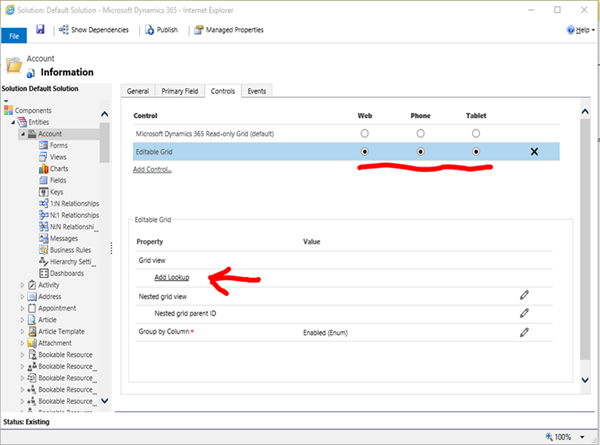Image resolution: width=600 pixels, height=445 pixels.
Task: Select Tablet radio for Editable Grid
Action: coord(476,152)
